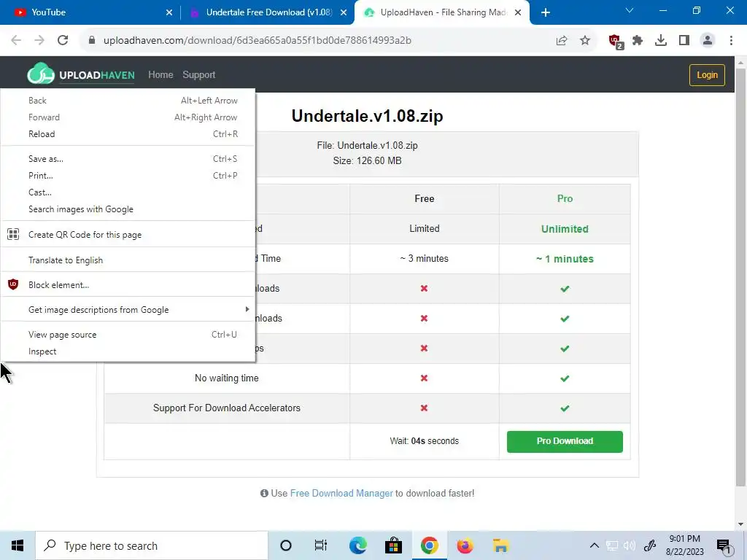Open the notification center icon
Screen dimensions: 747x560
pos(724,545)
